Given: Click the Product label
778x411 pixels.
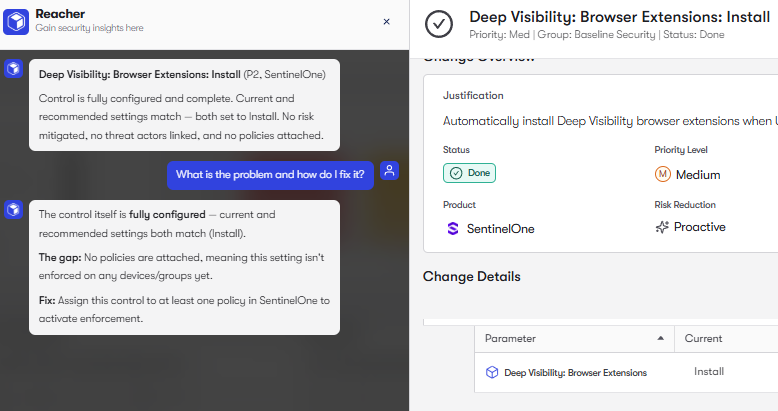Looking at the screenshot, I should tap(459, 205).
